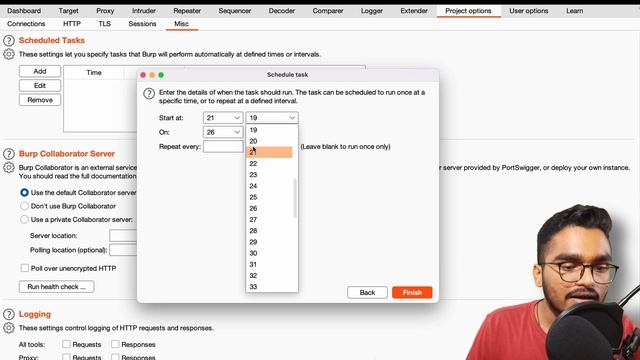Open the TLS sub-tab

click(x=104, y=24)
